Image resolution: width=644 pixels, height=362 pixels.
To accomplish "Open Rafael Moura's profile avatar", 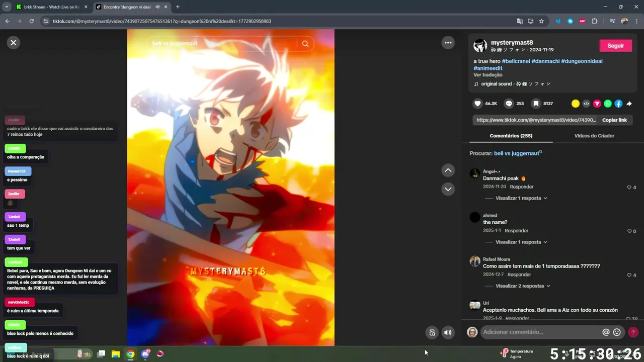I will coord(474,261).
